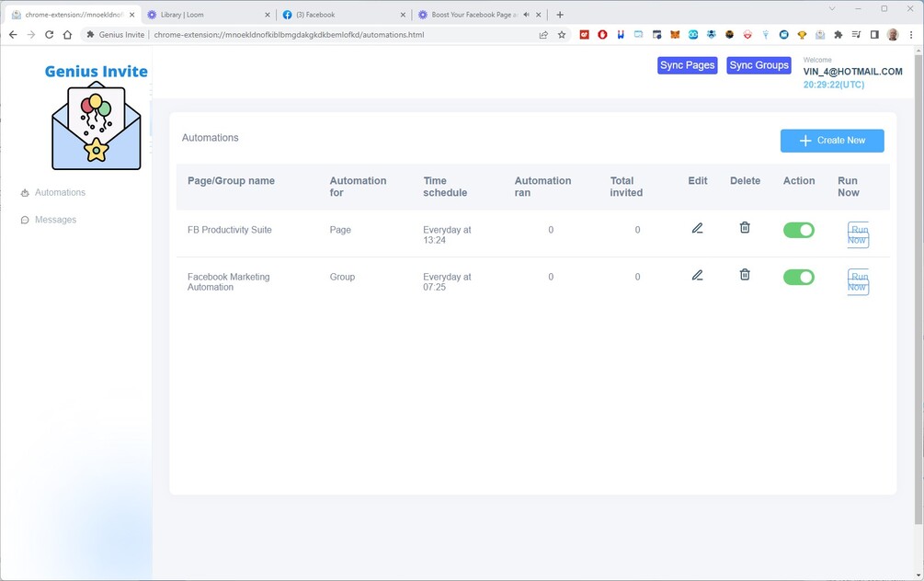Close the Library | Loom tab

click(267, 15)
